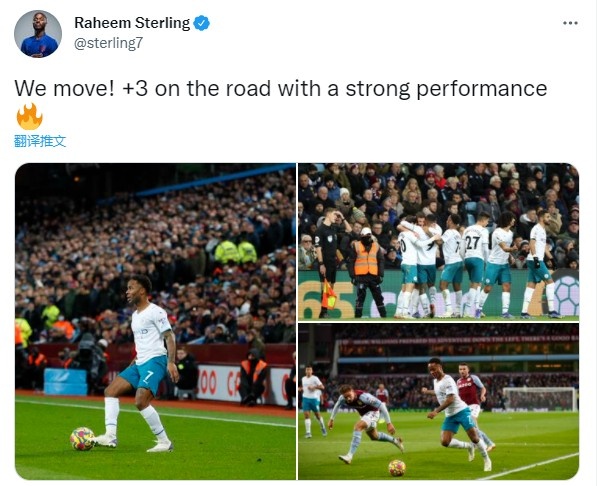Image resolution: width=597 pixels, height=486 pixels.
Task: Click the goal net in the bottom-right photo
Action: 540,399
